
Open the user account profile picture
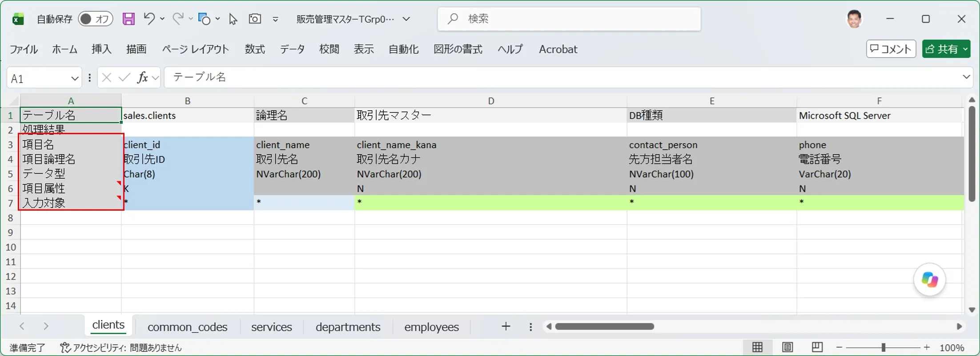pos(854,19)
